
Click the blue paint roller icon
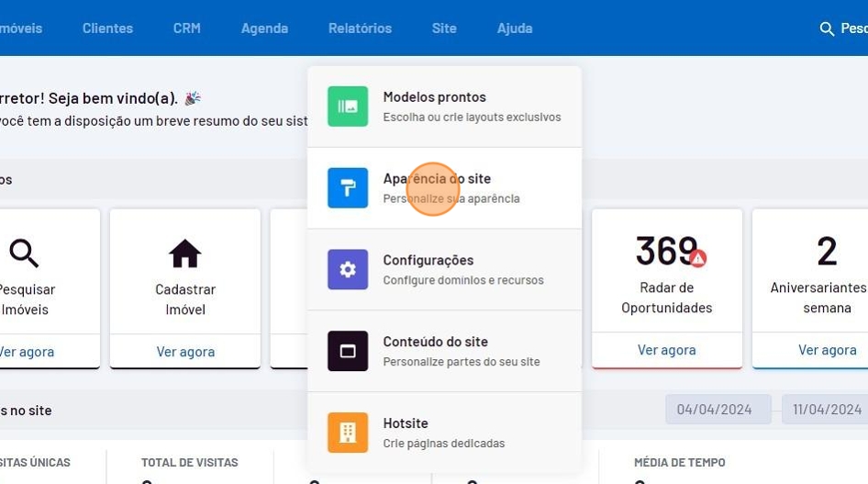(348, 188)
